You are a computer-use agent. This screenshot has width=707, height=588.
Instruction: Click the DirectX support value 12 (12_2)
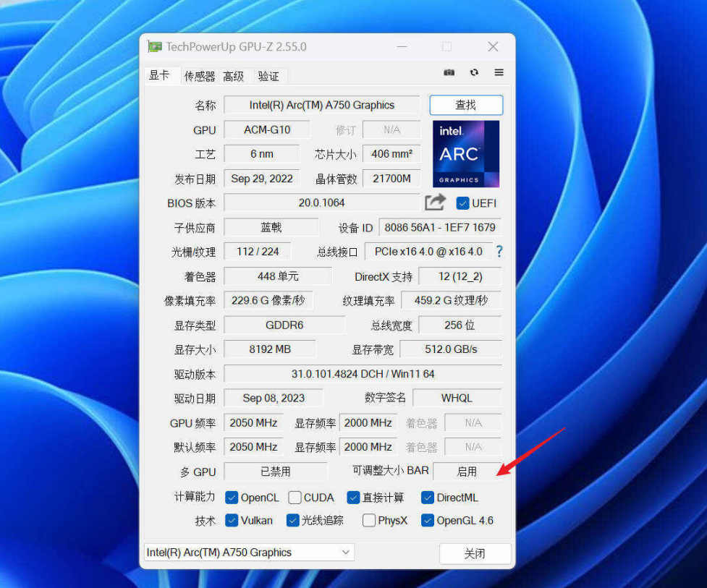[x=460, y=276]
